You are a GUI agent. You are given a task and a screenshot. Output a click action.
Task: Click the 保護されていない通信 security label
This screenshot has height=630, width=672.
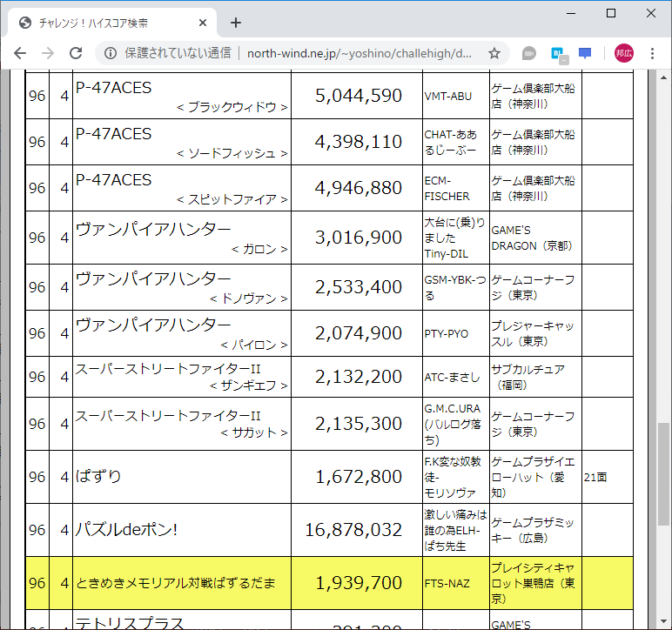click(178, 53)
